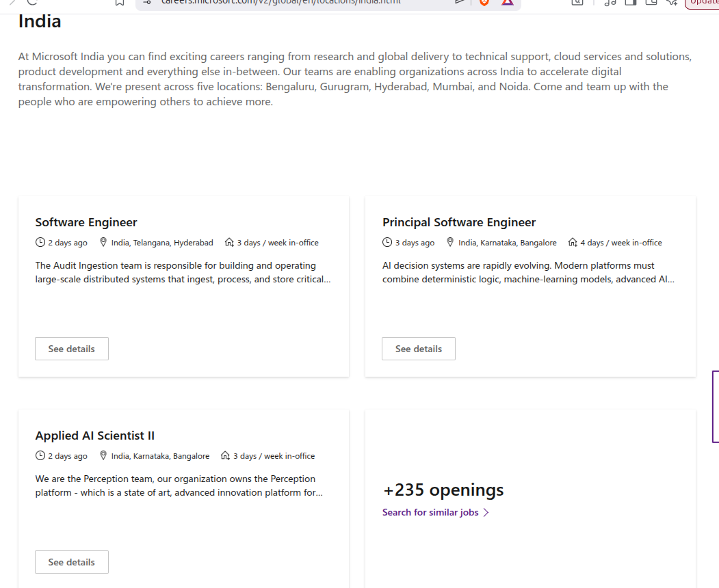The width and height of the screenshot is (719, 588).
Task: Click the Software Engineer job title
Action: coord(86,222)
